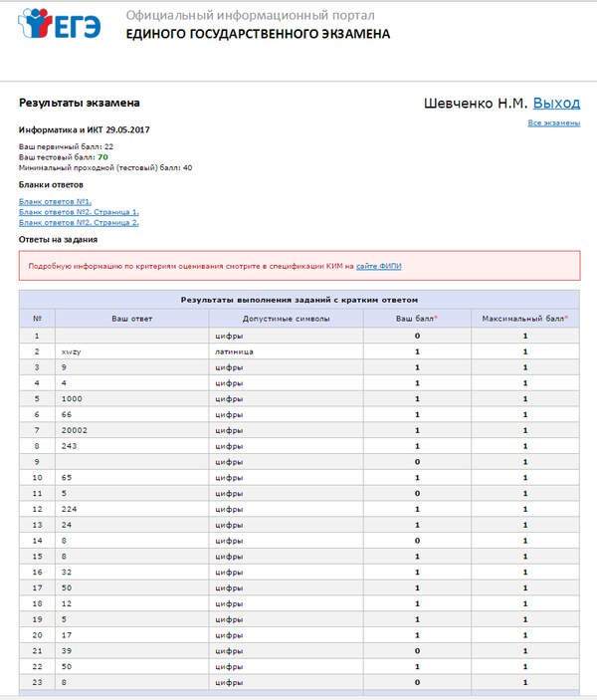Open the Все экзамены link
The width and height of the screenshot is (597, 700).
pyautogui.click(x=554, y=122)
